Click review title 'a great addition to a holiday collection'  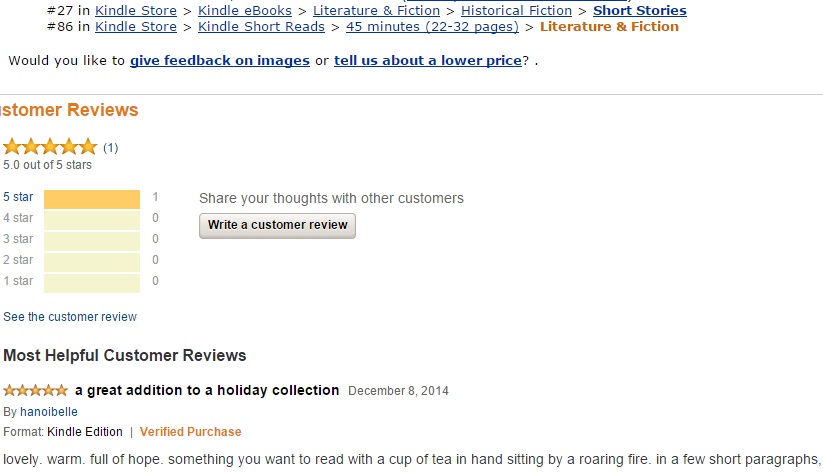click(207, 390)
